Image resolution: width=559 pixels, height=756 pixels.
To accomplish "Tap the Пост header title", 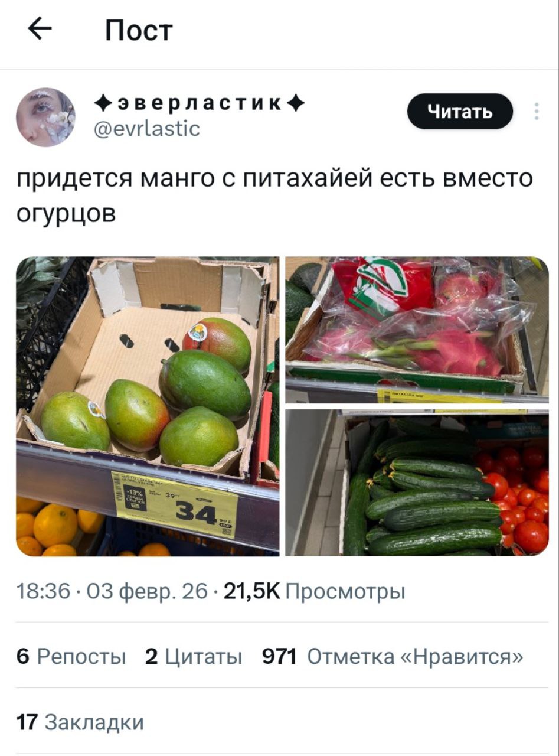I will pyautogui.click(x=139, y=30).
